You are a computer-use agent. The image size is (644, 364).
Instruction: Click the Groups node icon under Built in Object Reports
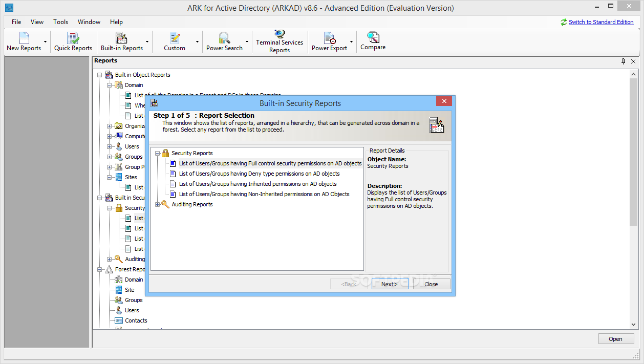pos(119,157)
